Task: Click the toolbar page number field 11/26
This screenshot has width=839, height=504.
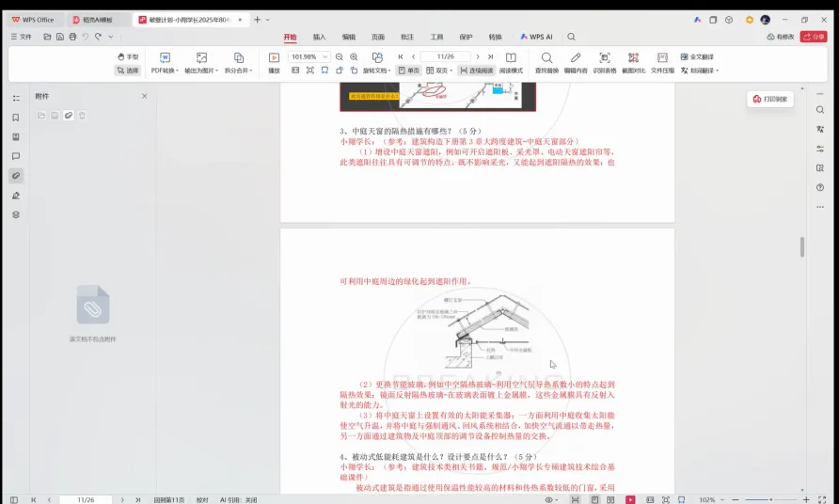Action: [445, 56]
